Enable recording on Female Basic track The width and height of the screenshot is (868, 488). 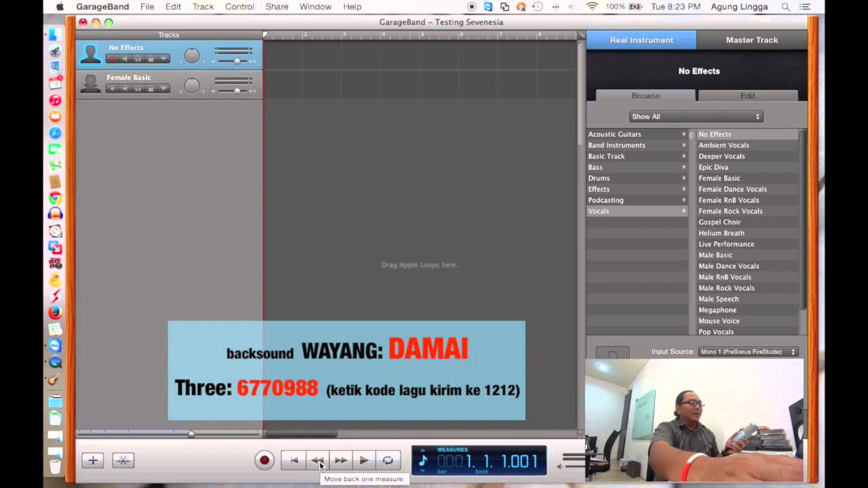click(113, 89)
